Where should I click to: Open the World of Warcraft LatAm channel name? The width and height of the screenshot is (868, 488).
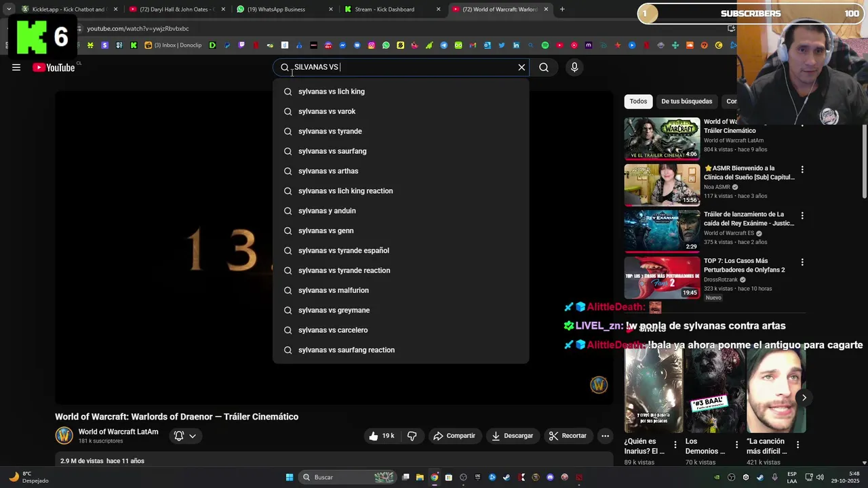118,432
